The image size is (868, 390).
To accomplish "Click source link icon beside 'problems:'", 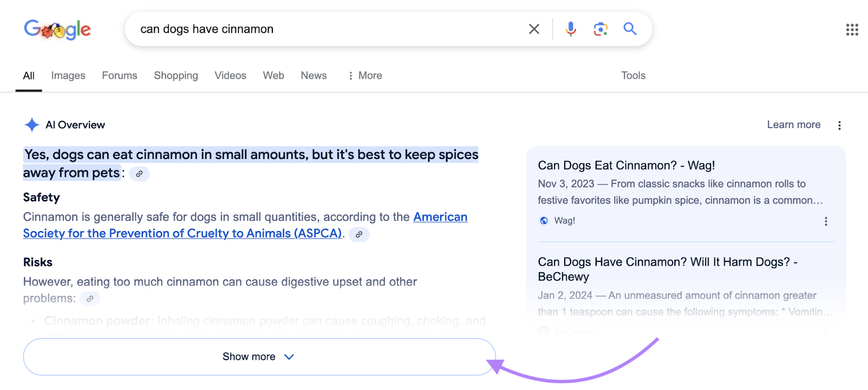I will point(90,299).
